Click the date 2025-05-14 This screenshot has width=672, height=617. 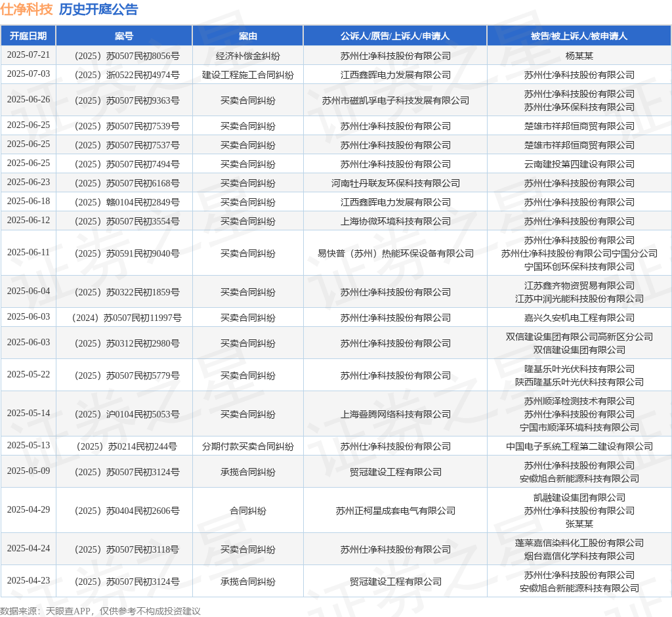[x=28, y=414]
